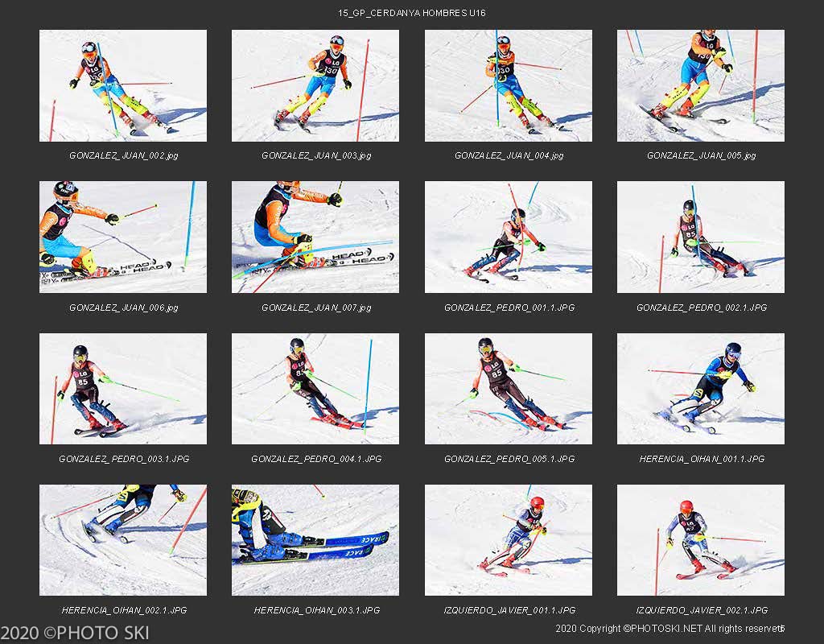Open the GONZALEZ_PEDRO_002.1.JPG photo
This screenshot has height=644, width=824.
click(x=701, y=237)
